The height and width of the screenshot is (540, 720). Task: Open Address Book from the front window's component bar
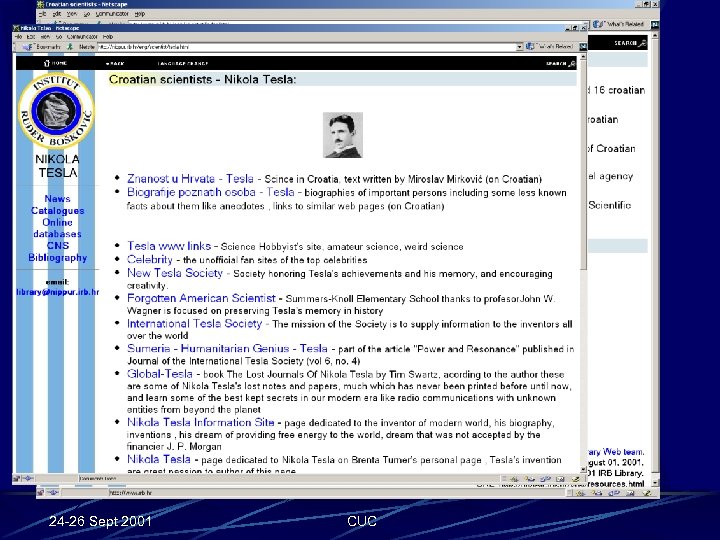560,479
